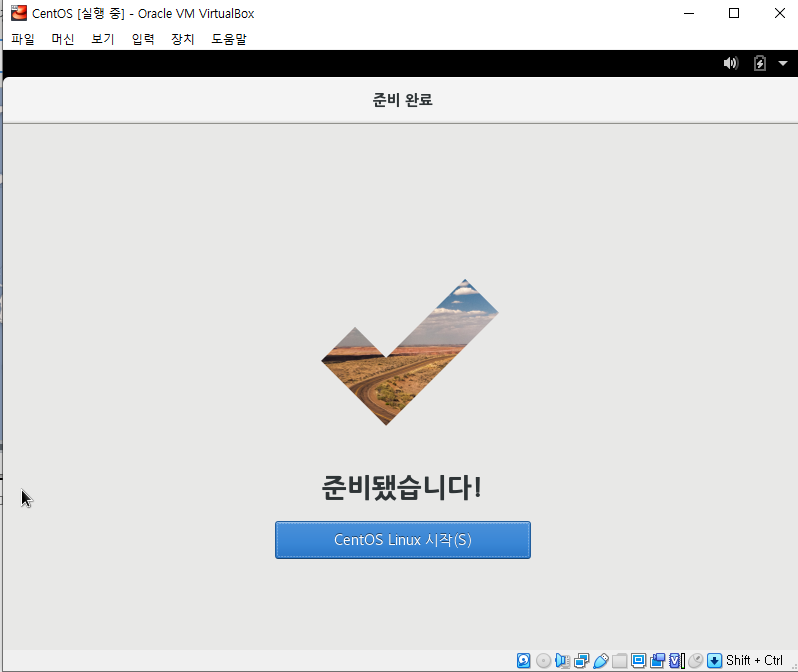Click the USB devices status icon

tap(601, 660)
